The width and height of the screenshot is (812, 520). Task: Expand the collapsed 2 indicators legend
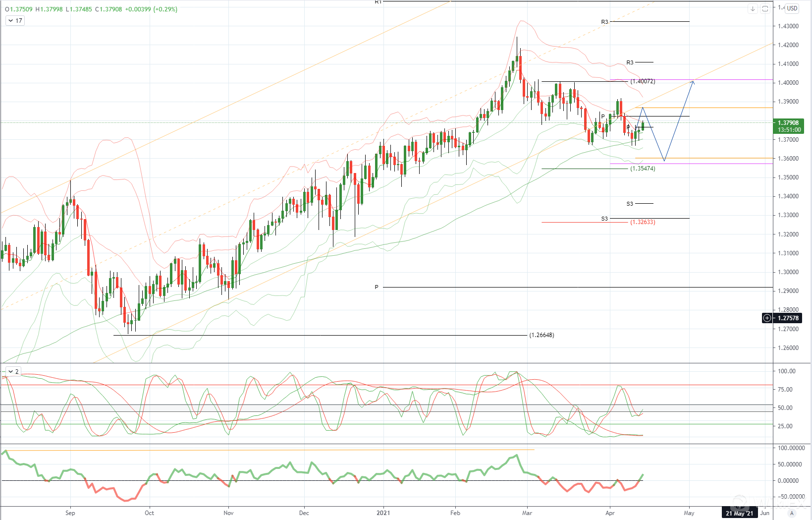(13, 371)
